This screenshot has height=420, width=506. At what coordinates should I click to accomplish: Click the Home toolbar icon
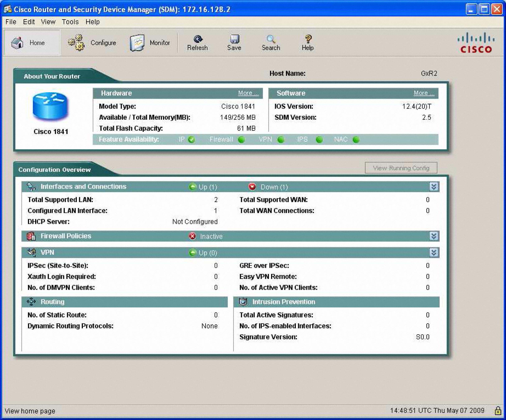click(17, 43)
